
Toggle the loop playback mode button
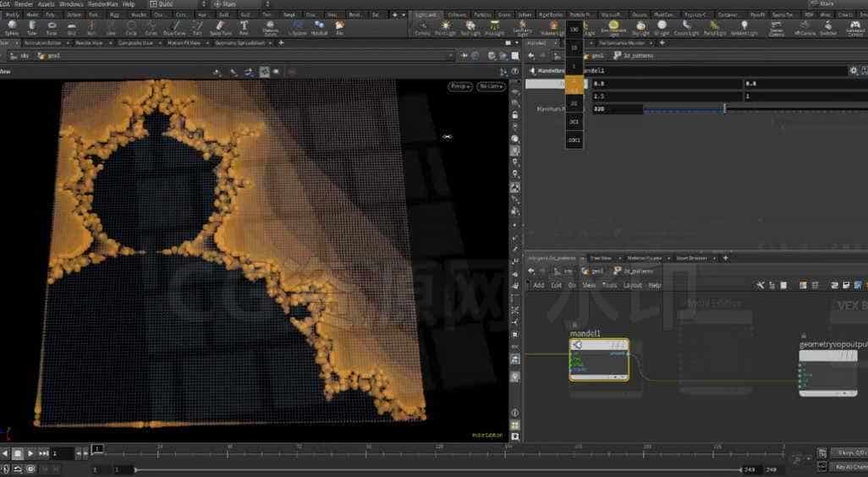click(x=18, y=469)
